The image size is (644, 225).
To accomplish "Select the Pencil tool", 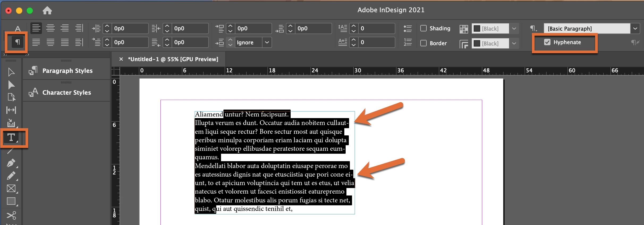I will click(x=11, y=176).
